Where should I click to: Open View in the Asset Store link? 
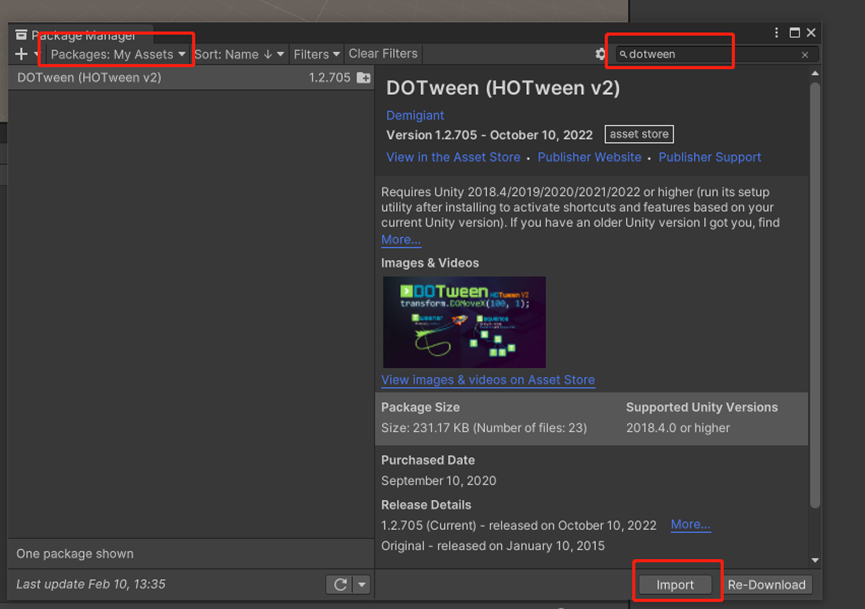point(453,157)
